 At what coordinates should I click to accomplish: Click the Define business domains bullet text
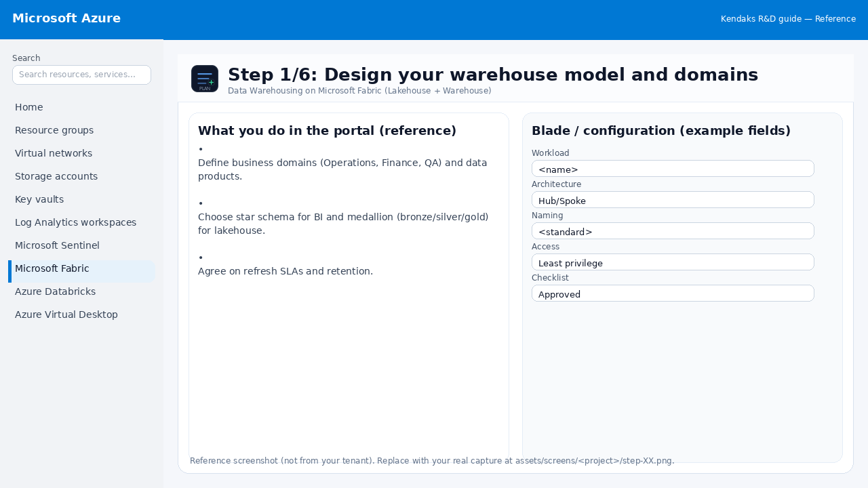342,169
